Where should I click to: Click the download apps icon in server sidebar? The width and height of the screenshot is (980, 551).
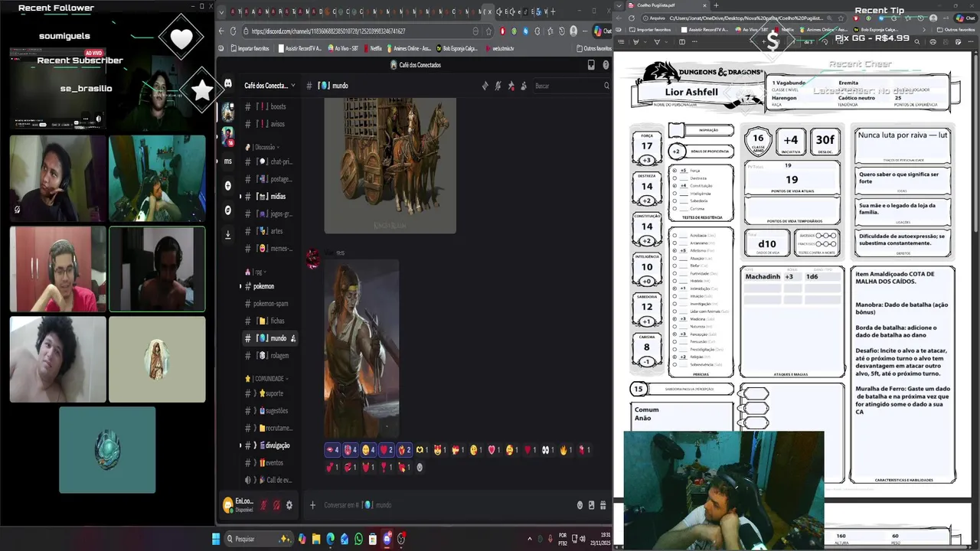228,235
